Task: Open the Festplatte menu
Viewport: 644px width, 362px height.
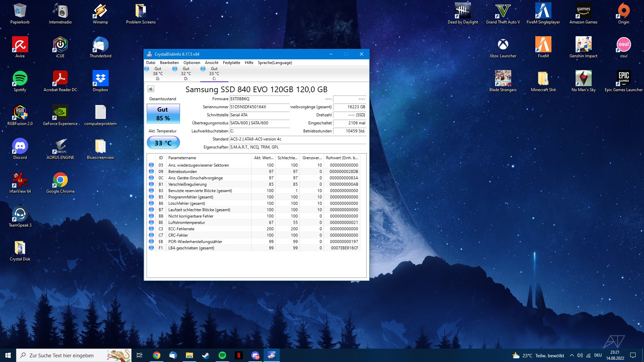Action: pos(231,63)
